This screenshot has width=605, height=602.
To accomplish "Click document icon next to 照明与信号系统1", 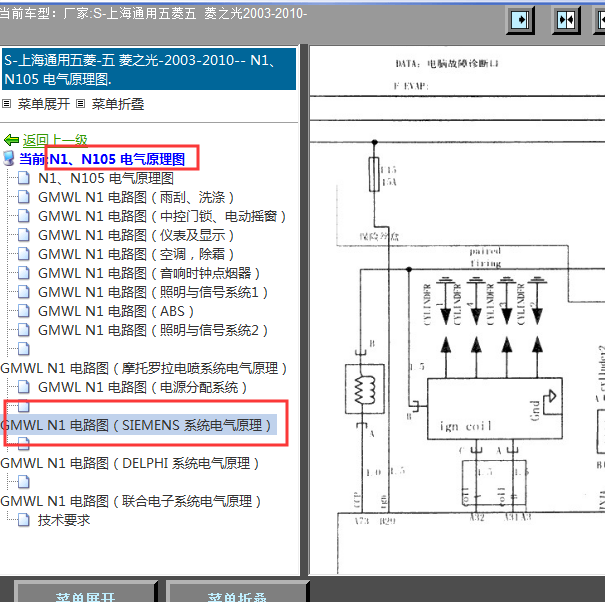I will click(x=24, y=292).
